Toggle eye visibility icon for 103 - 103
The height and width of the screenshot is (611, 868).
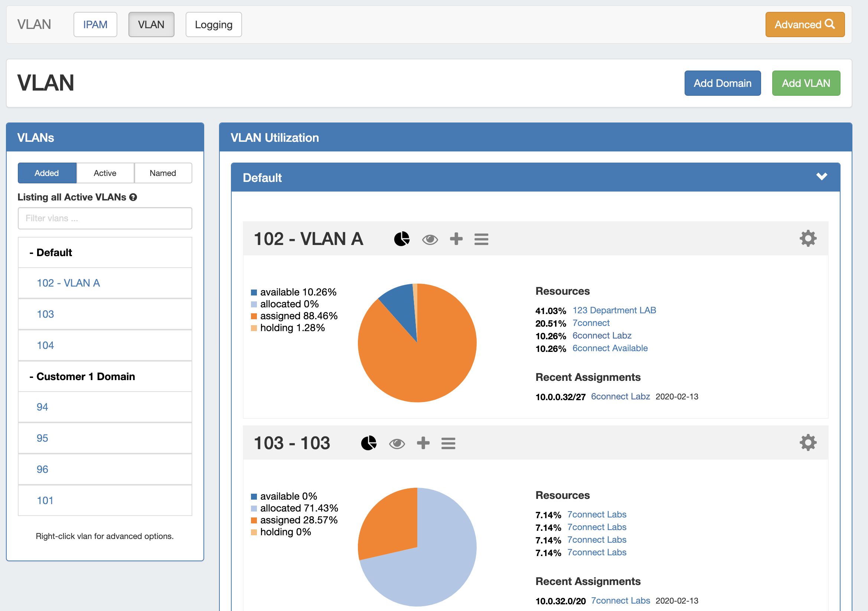tap(397, 444)
